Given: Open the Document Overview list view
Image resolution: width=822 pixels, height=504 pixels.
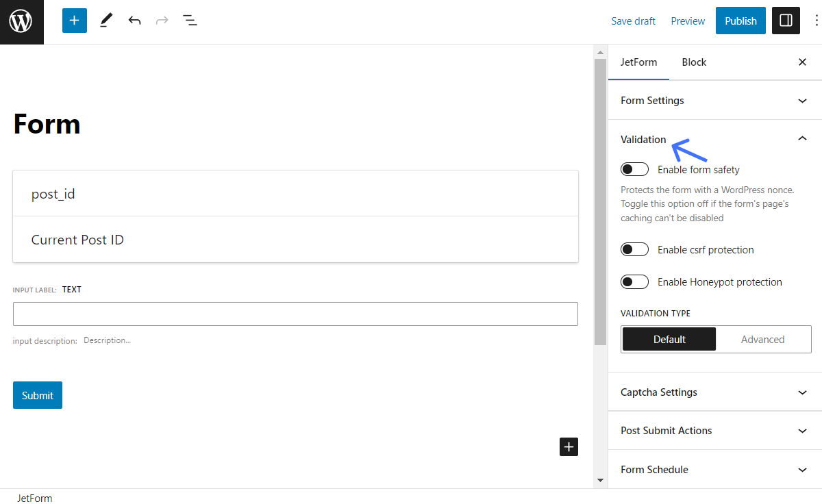Looking at the screenshot, I should (190, 21).
